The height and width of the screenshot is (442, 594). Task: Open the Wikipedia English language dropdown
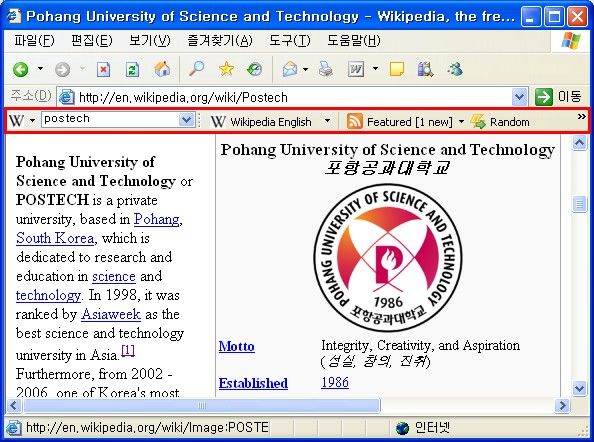[327, 121]
